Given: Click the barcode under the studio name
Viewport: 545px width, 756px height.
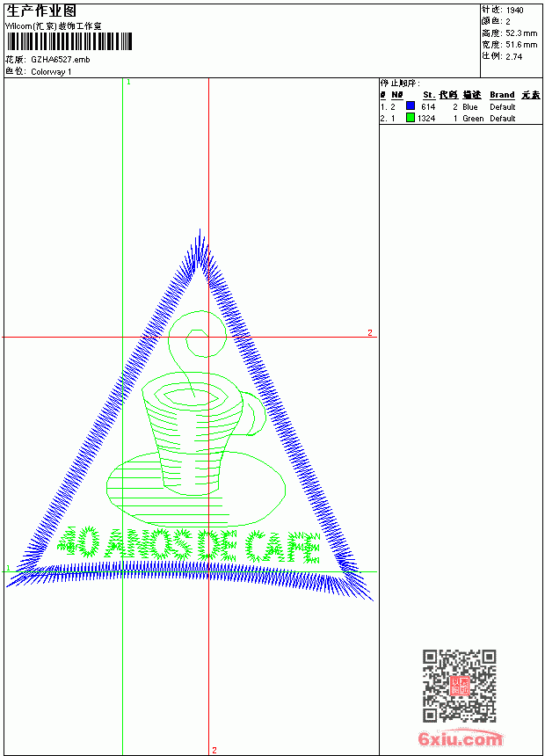Looking at the screenshot, I should [x=69, y=41].
